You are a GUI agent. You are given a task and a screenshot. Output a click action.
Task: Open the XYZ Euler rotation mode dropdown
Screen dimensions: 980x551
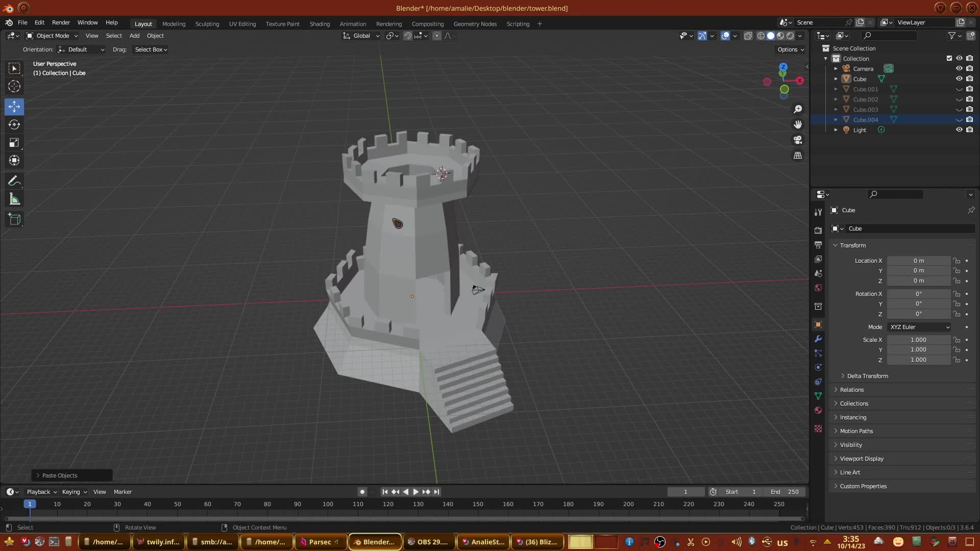point(919,327)
